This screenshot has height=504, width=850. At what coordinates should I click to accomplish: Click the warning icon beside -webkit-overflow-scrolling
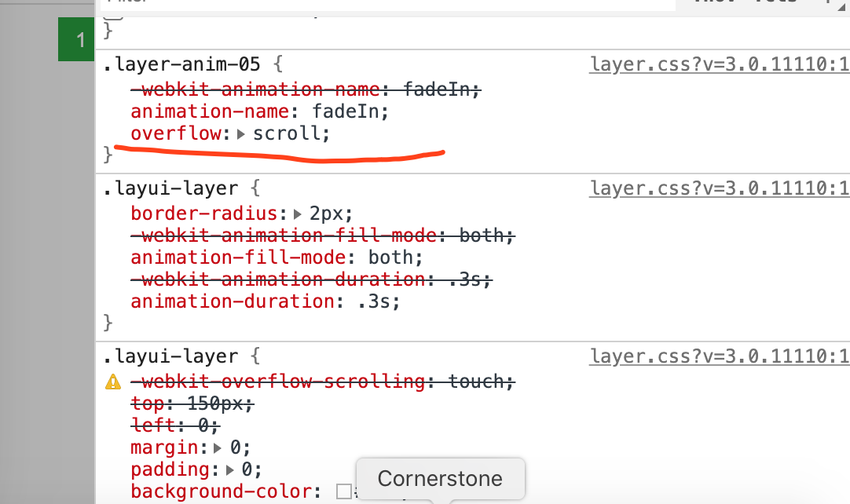pos(114,382)
